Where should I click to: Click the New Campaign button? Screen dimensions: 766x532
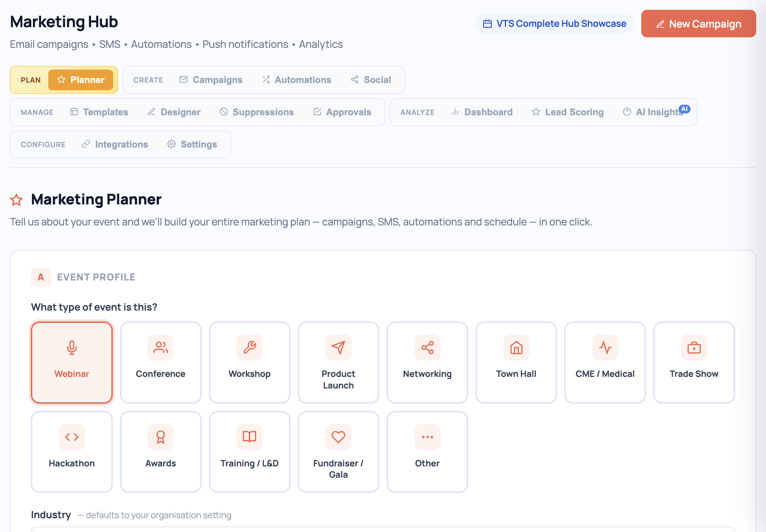[x=699, y=24]
